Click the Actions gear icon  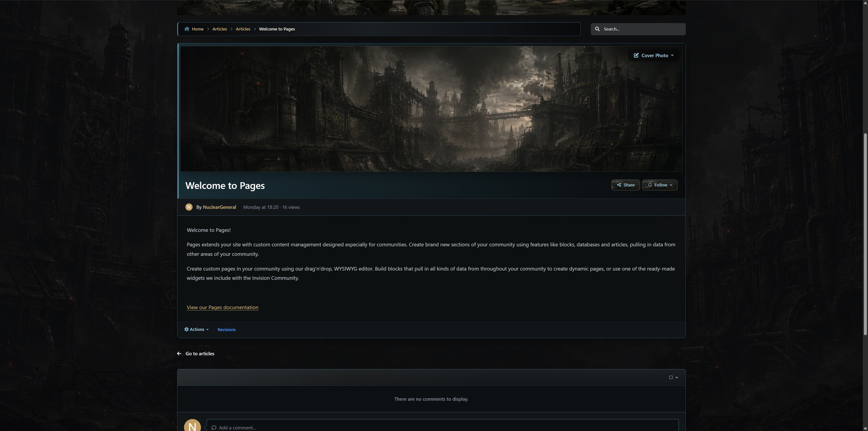point(186,330)
